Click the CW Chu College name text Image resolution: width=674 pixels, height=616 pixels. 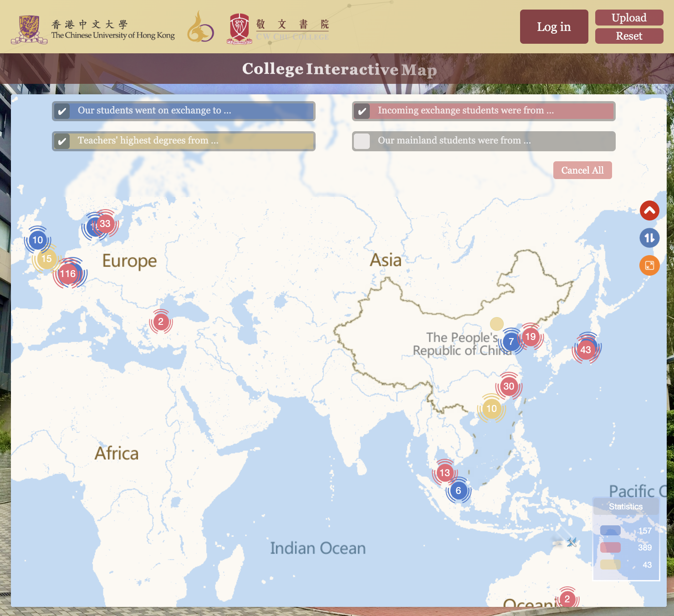point(292,30)
